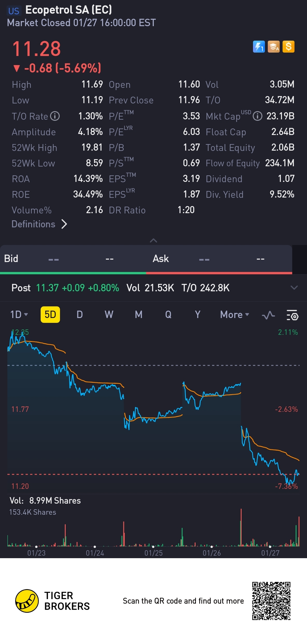Image resolution: width=307 pixels, height=644 pixels.
Task: Open the More timeframes dropdown
Action: coord(235,315)
